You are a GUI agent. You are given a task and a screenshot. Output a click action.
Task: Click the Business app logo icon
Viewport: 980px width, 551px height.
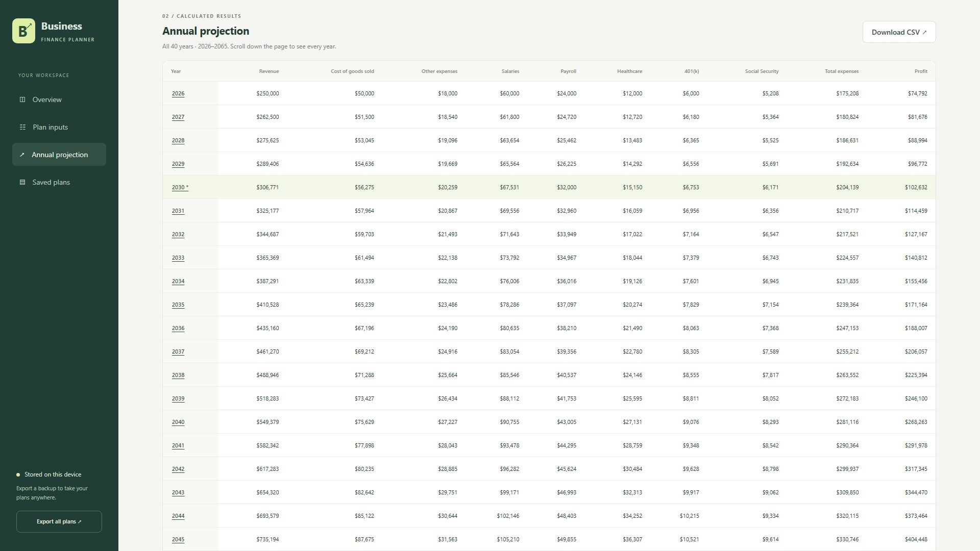pyautogui.click(x=23, y=31)
